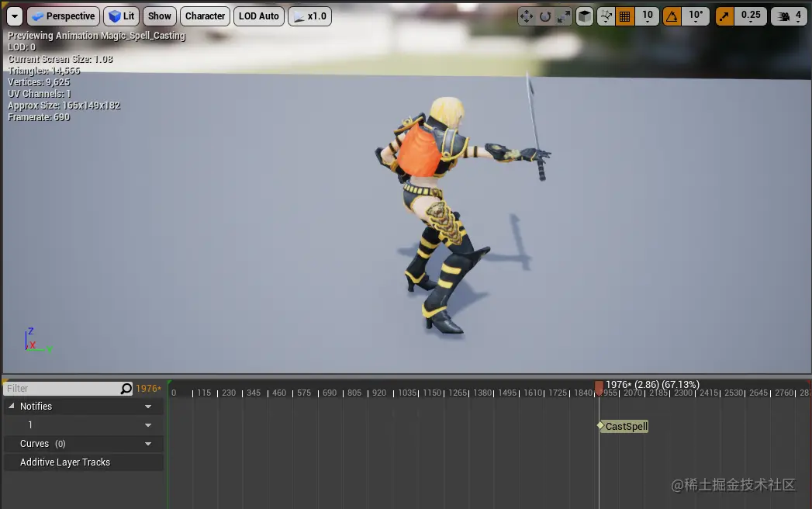
Task: Open the Perspective view mode menu
Action: [63, 16]
